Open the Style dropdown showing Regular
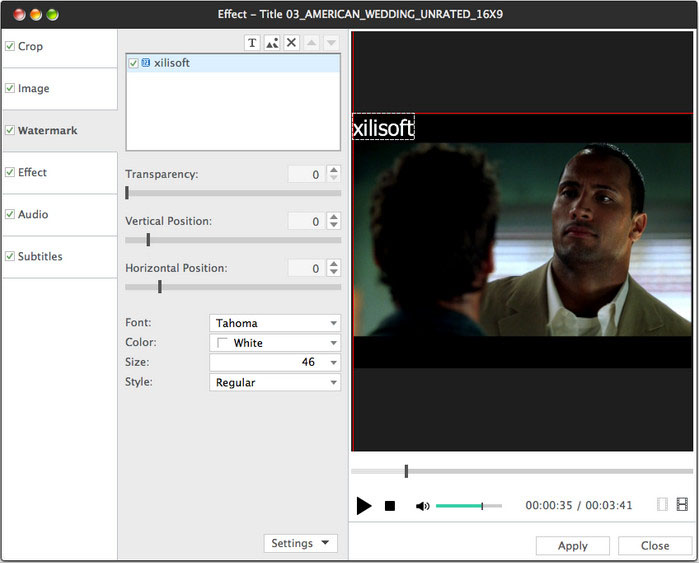 (x=275, y=382)
